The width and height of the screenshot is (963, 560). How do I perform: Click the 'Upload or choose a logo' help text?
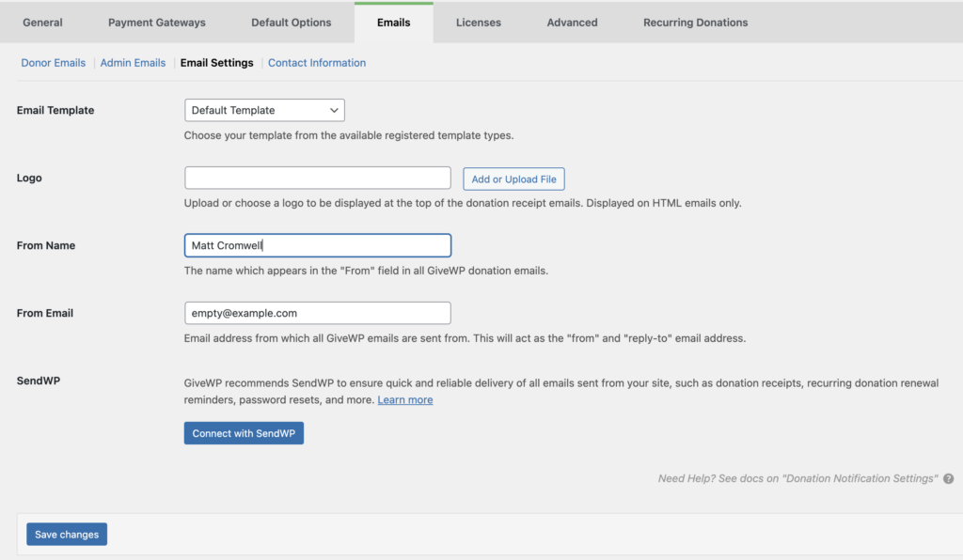[463, 203]
